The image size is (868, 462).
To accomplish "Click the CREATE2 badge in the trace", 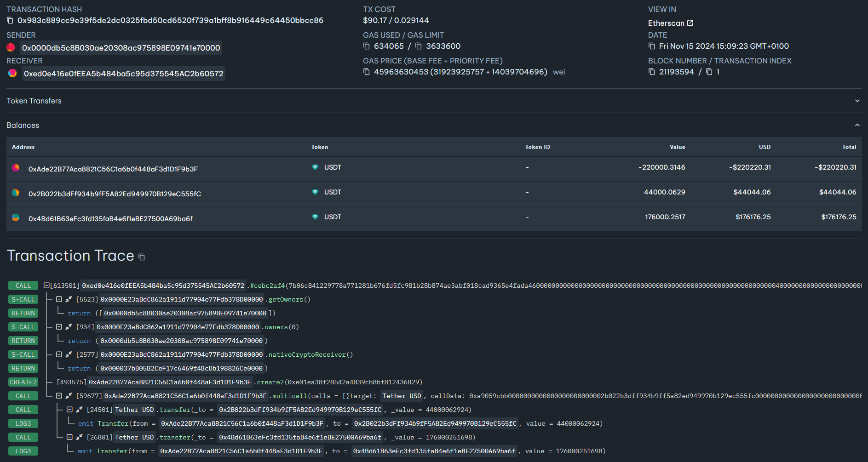I will click(23, 382).
